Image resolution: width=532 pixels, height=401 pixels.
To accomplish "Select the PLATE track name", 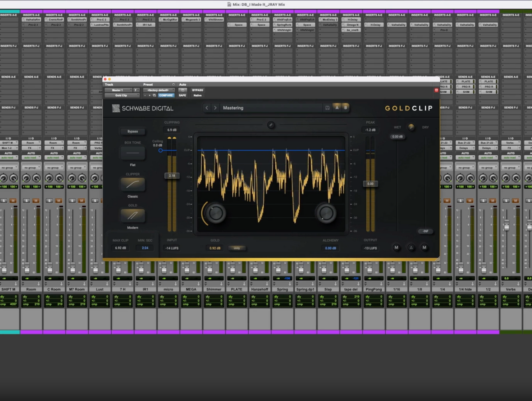I will (237, 289).
